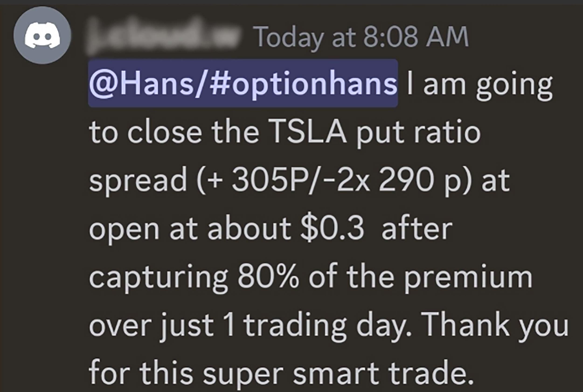Click the words over just

click(151, 327)
